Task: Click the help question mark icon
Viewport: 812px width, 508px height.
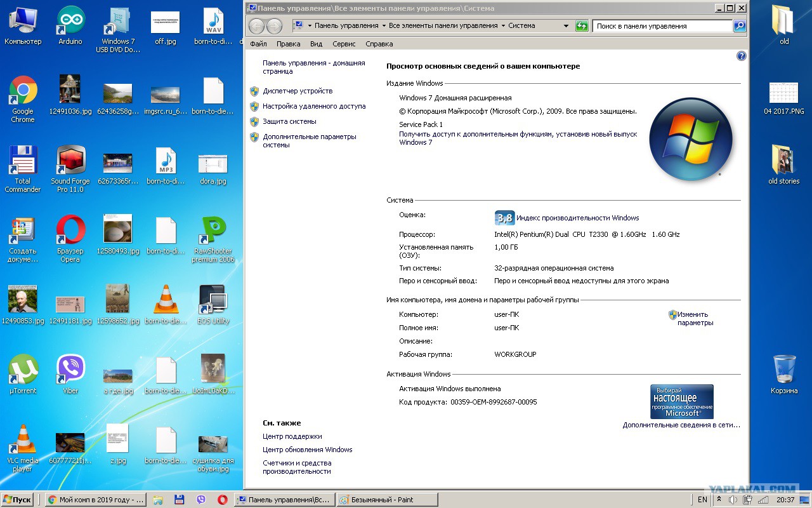Action: click(x=741, y=56)
